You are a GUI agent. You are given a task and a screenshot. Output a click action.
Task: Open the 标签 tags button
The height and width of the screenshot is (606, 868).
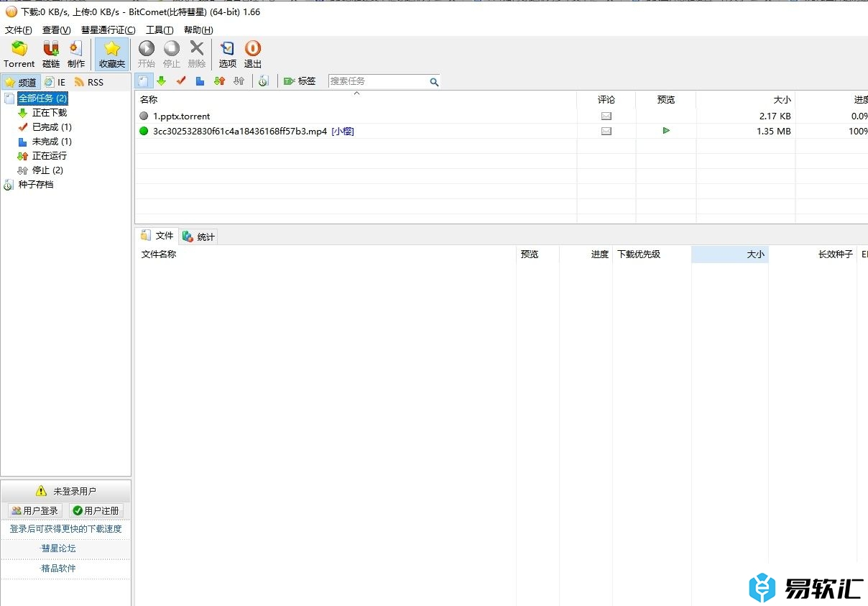pos(300,81)
